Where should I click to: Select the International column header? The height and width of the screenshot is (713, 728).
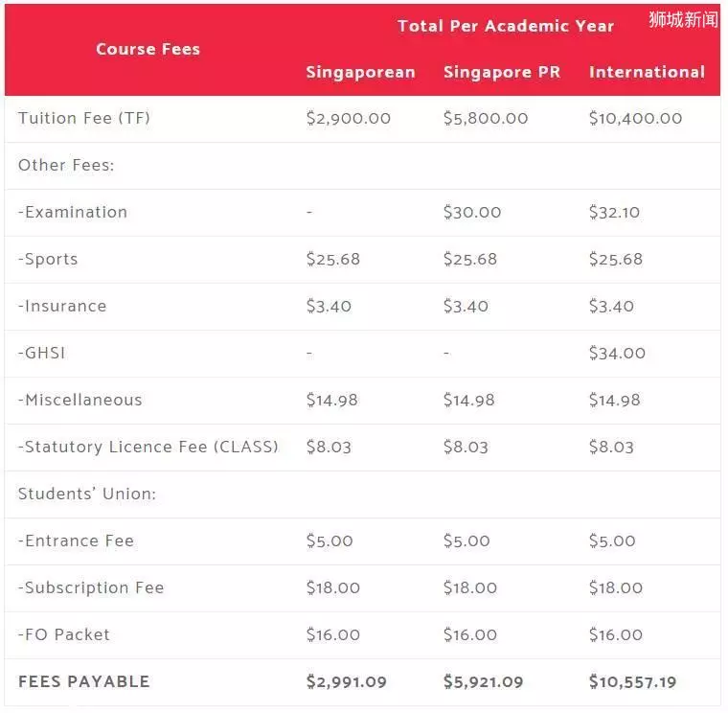pyautogui.click(x=647, y=72)
